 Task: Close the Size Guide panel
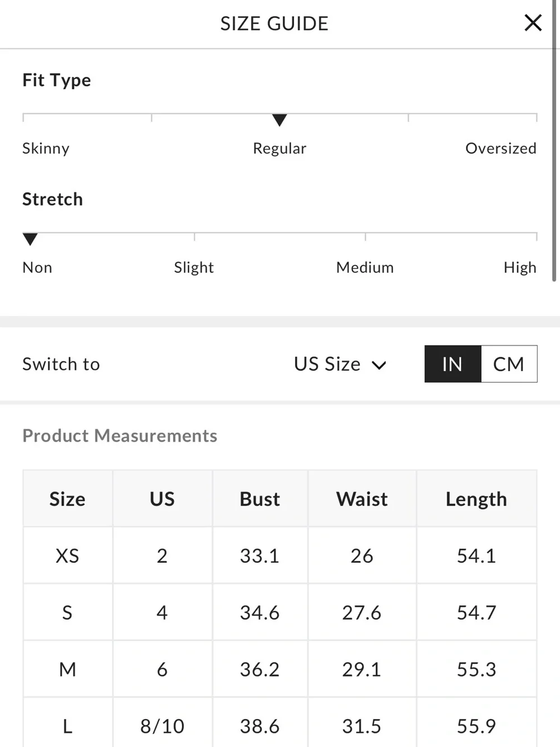pos(533,23)
